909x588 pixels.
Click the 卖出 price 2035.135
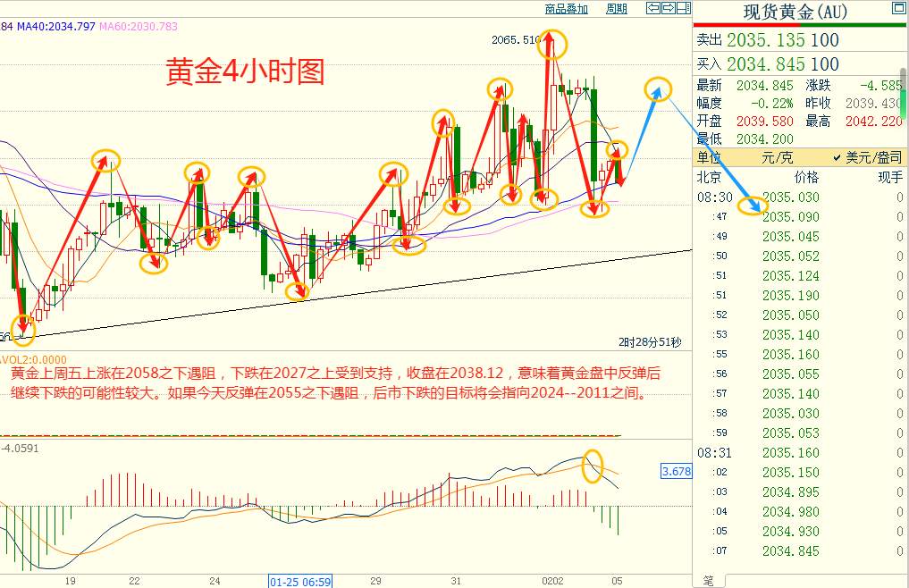[x=766, y=40]
